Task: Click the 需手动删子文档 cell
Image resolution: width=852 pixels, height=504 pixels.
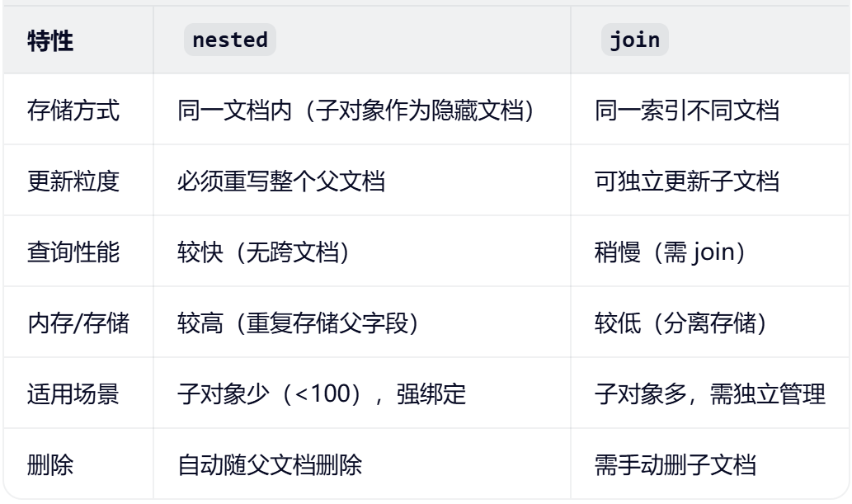Action: click(x=675, y=465)
